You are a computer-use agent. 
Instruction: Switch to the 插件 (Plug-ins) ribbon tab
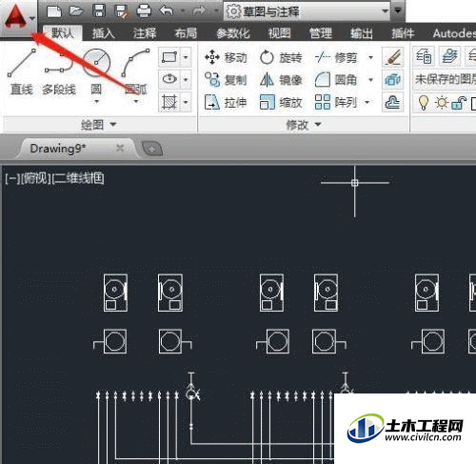pos(403,33)
